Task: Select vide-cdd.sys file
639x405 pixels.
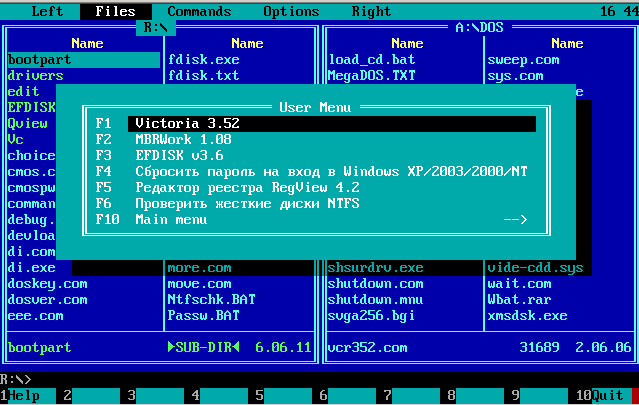Action: coord(535,268)
